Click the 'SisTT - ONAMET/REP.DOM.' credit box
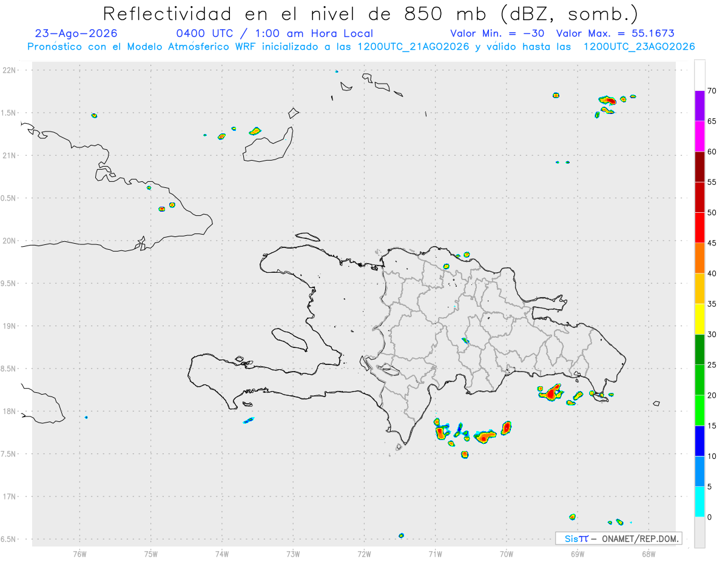Viewport: 728px width, 562px height. [x=618, y=538]
